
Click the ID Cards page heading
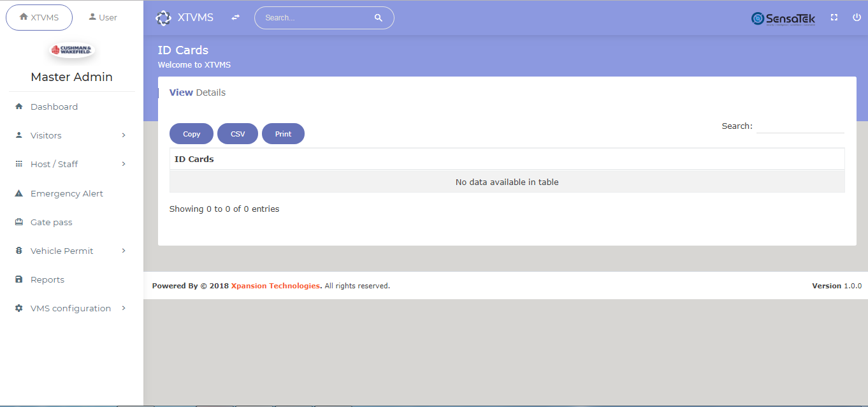pos(183,50)
